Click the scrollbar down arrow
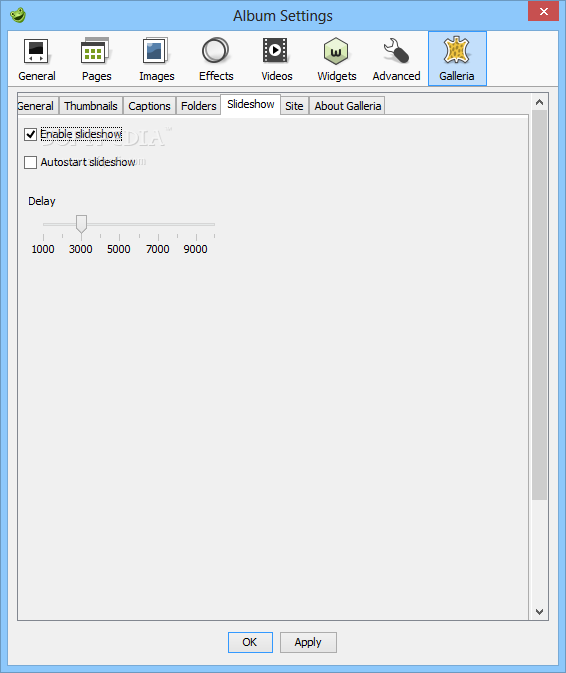This screenshot has height=673, width=566. coord(539,612)
